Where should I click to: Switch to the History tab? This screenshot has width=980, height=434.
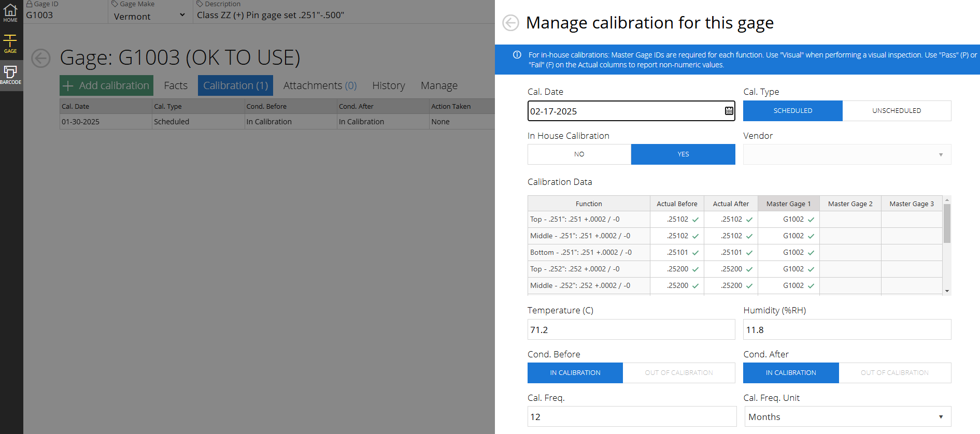(388, 86)
